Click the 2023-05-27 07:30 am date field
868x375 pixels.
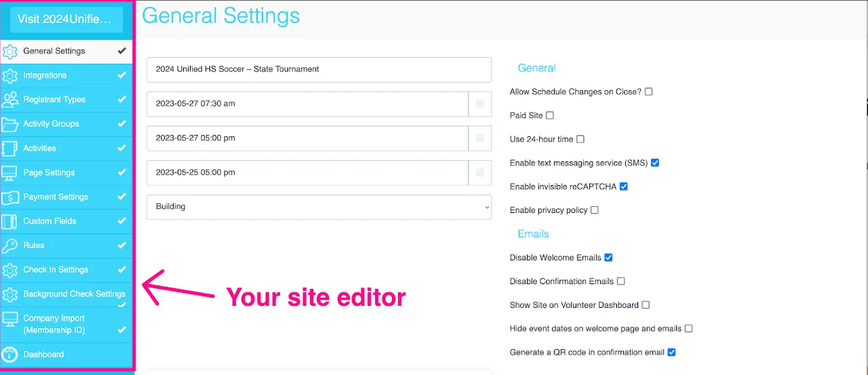(308, 104)
